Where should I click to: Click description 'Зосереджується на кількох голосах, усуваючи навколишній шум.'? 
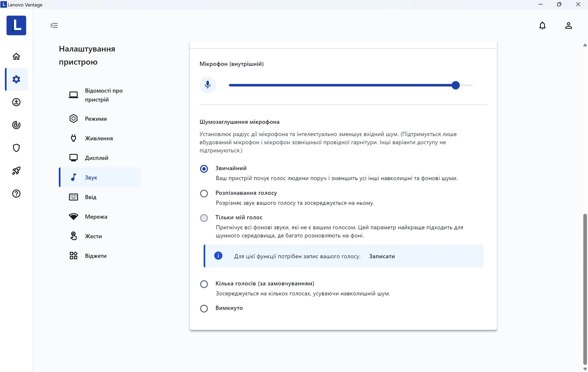(303, 293)
